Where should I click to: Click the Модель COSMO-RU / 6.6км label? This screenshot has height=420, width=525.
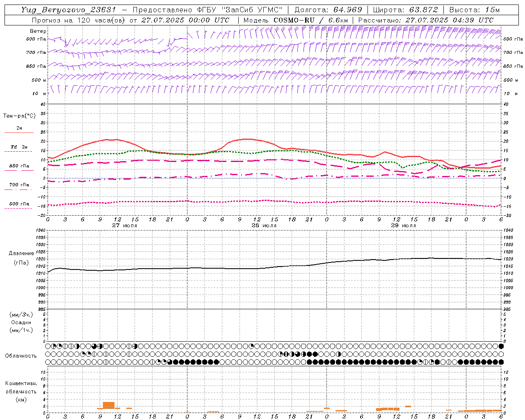[x=296, y=20]
